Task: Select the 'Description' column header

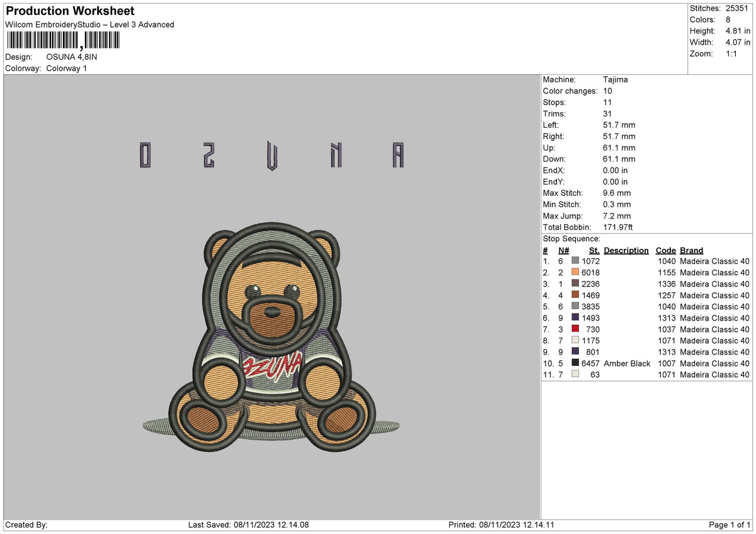Action: 626,250
